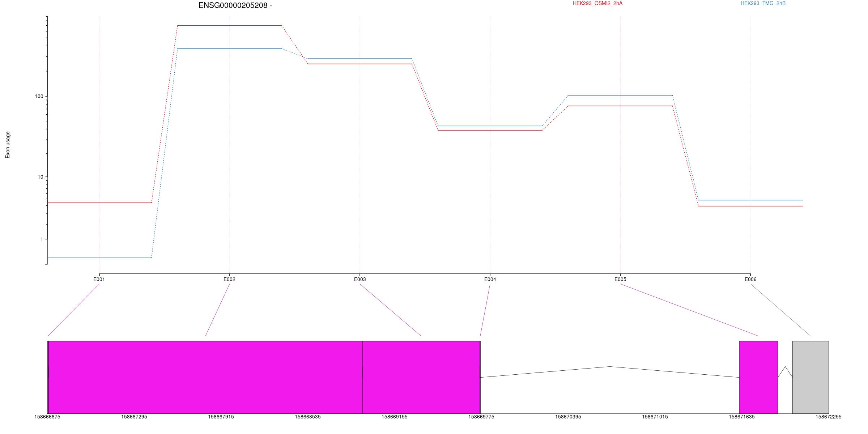The width and height of the screenshot is (868, 434).
Task: Click the blue line segment at E006
Action: point(750,200)
